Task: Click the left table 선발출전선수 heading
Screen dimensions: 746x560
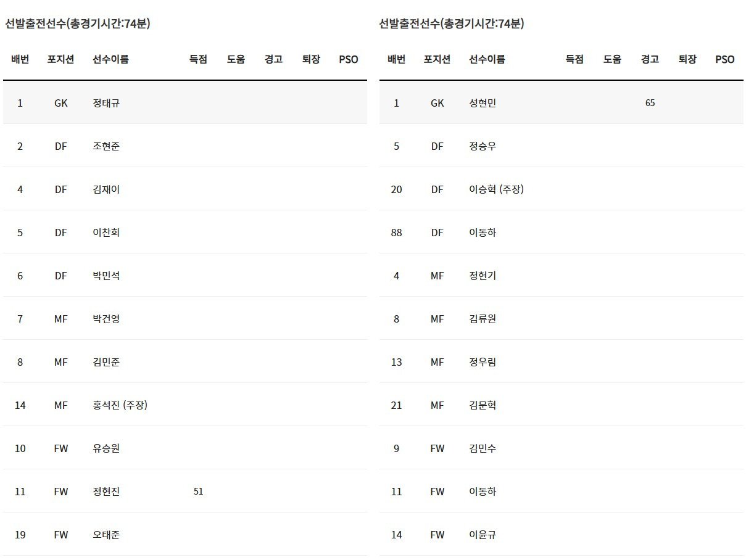Action: tap(78, 23)
